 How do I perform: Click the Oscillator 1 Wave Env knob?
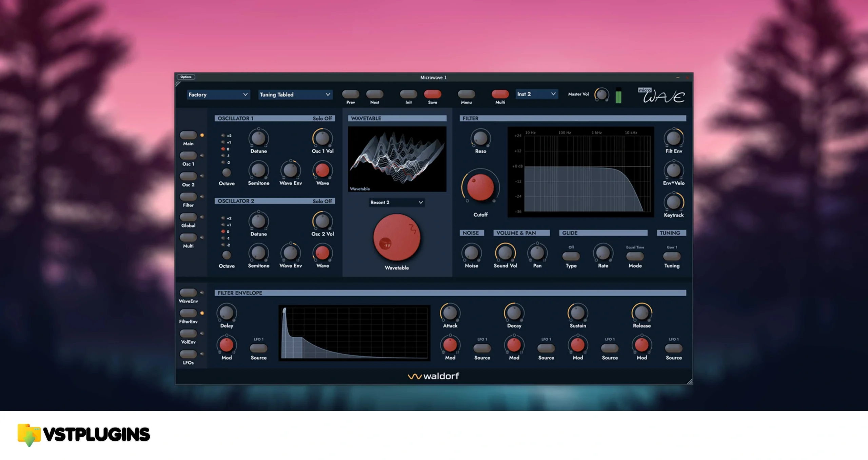290,170
